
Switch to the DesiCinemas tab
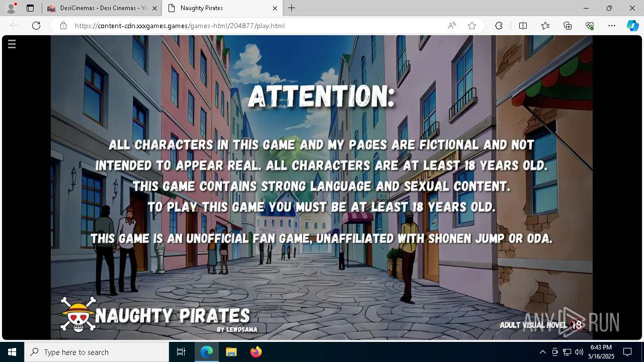click(x=103, y=8)
